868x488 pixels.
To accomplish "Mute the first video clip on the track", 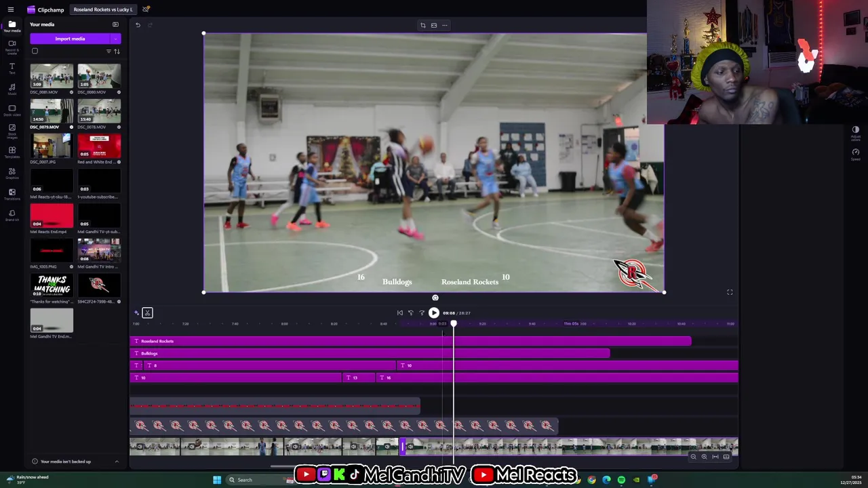I will click(x=139, y=447).
